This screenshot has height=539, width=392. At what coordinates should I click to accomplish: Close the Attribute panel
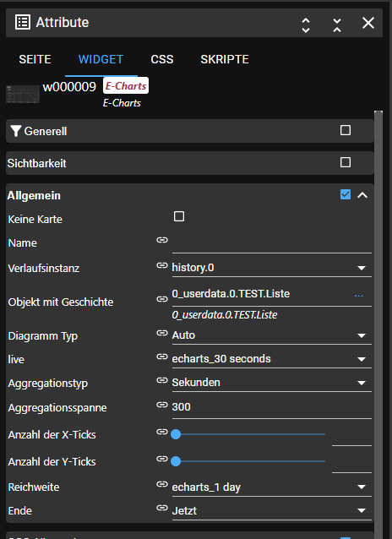(x=368, y=23)
